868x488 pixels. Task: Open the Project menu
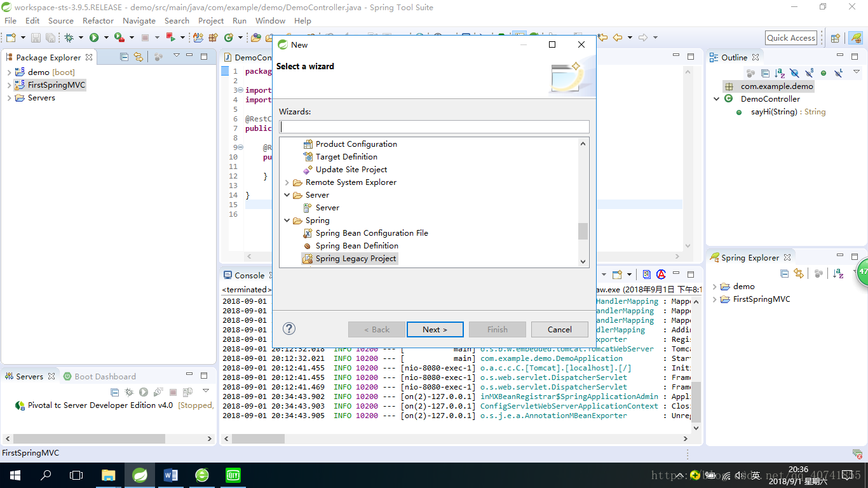coord(211,21)
